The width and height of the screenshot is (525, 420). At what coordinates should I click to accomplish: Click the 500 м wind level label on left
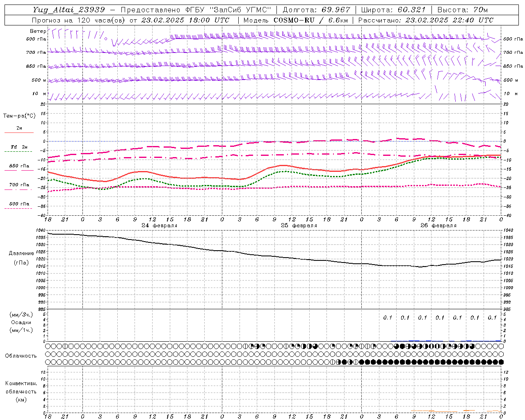[x=39, y=80]
